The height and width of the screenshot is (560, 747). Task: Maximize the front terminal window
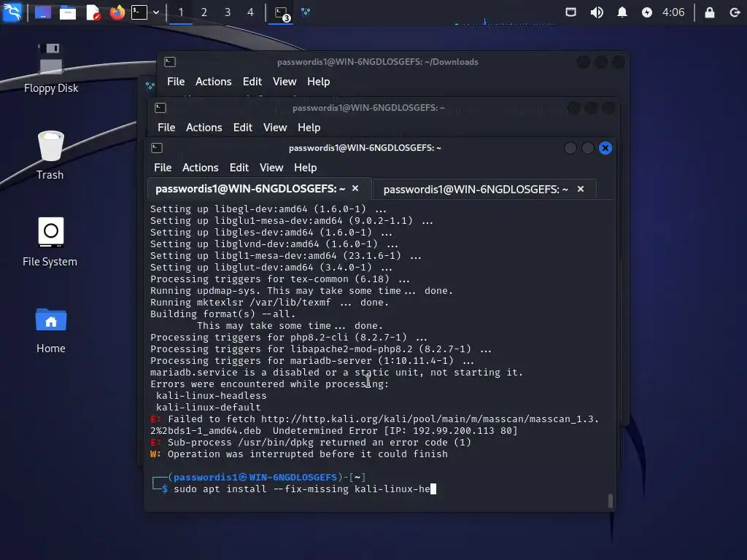[x=587, y=148]
